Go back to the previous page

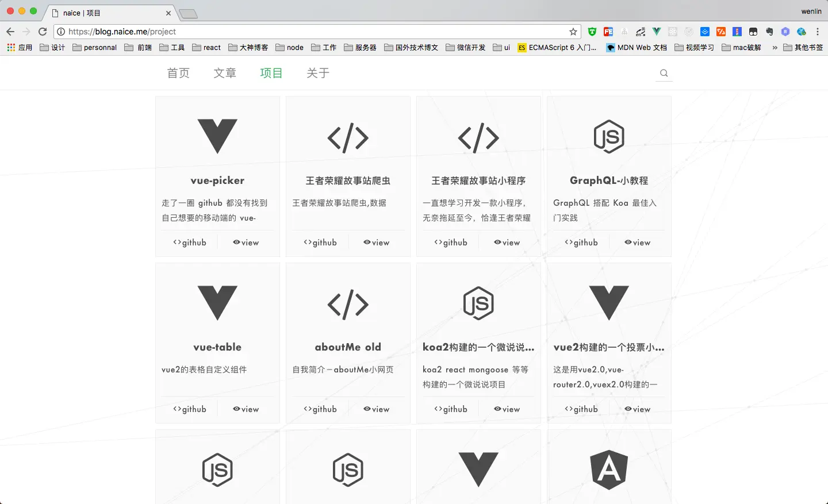(x=10, y=32)
